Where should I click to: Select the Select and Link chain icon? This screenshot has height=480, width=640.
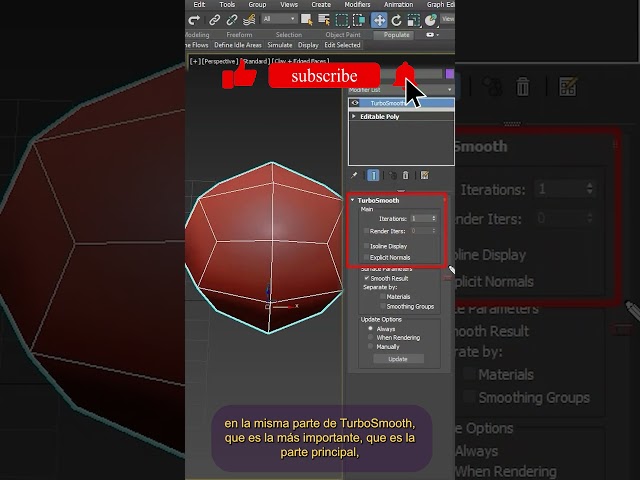(214, 20)
